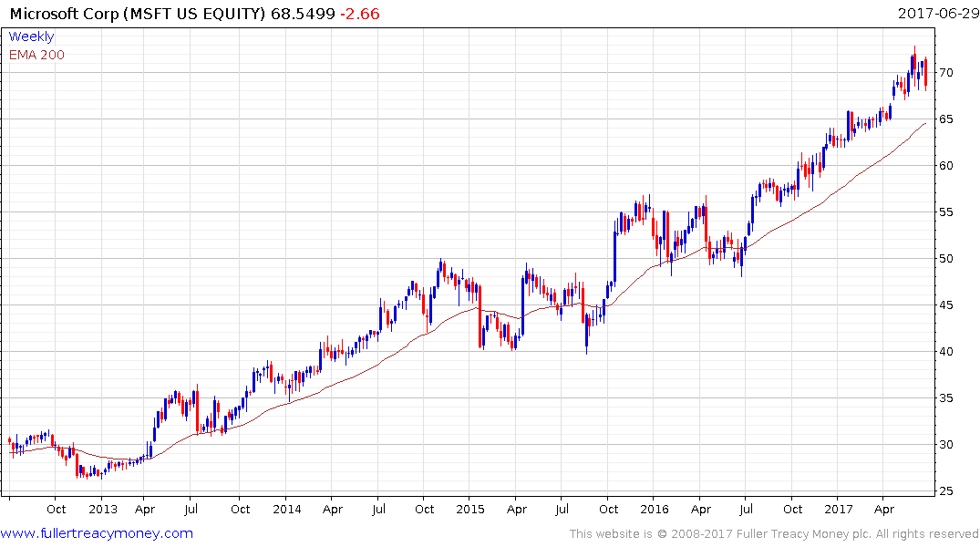
Task: Click the 2016 x-axis year label
Action: (x=654, y=509)
